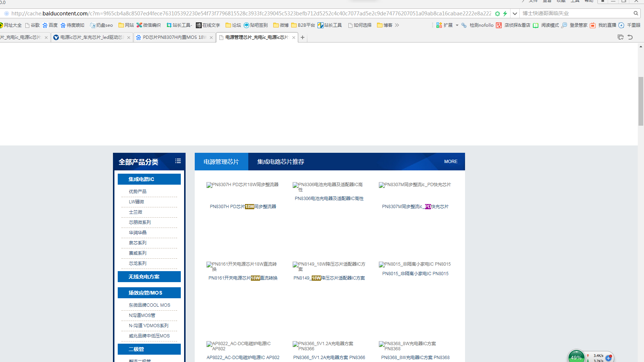644x362 pixels.
Task: Click the 49% accelerator ball
Action: click(x=576, y=357)
